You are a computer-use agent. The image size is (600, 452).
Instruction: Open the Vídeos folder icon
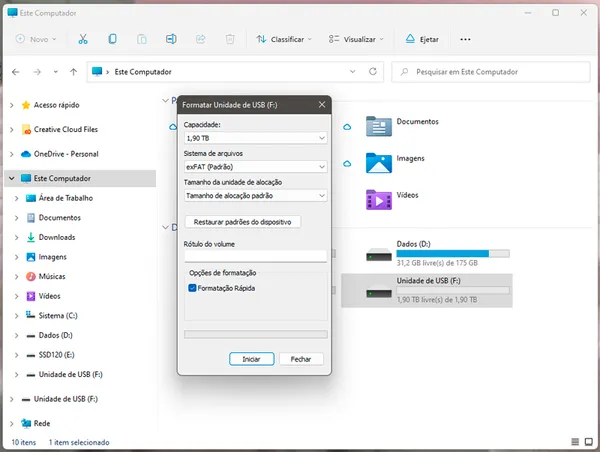pos(378,198)
